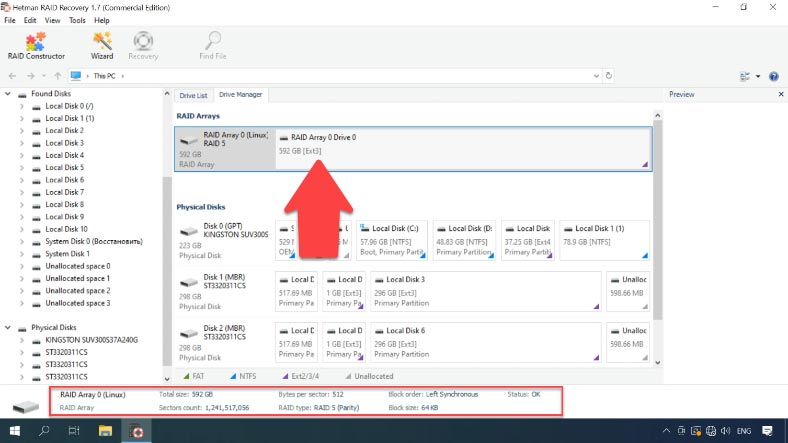Select RAID Array 0 (Linux) RAID 5 block
Screen dimensions: 788x443
[225, 149]
